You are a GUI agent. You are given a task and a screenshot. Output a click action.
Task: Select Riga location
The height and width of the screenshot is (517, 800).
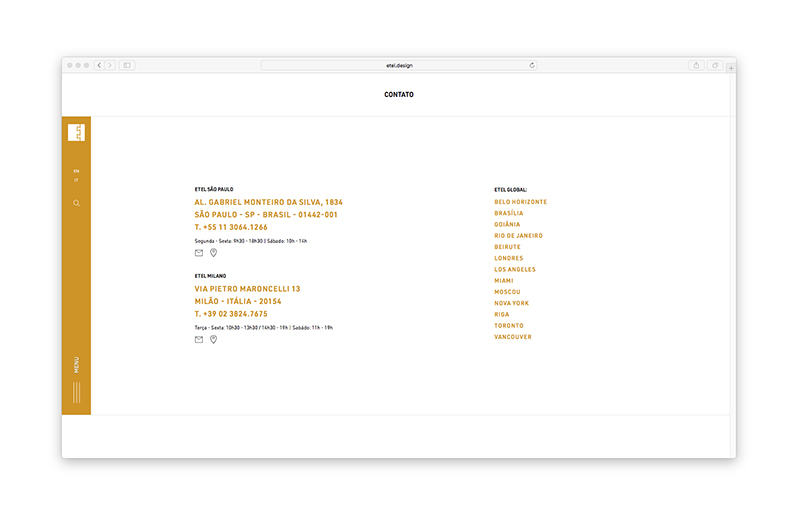click(502, 314)
